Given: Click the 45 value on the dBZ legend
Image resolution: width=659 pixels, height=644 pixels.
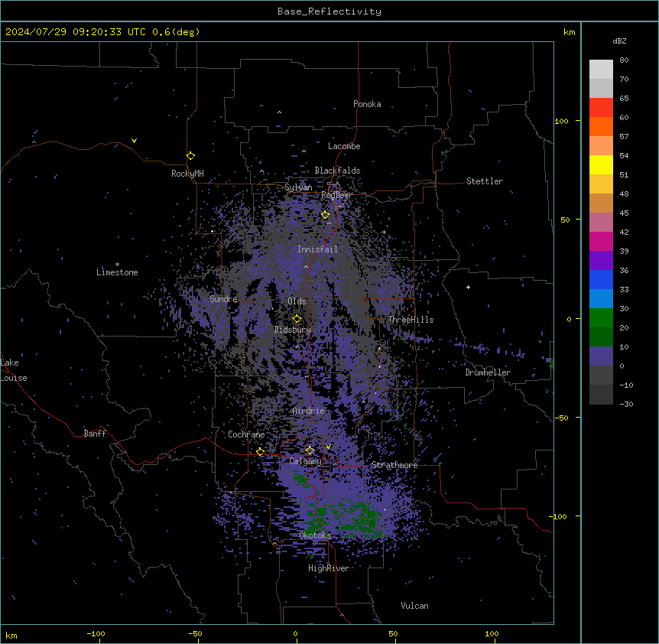Looking at the screenshot, I should 624,213.
